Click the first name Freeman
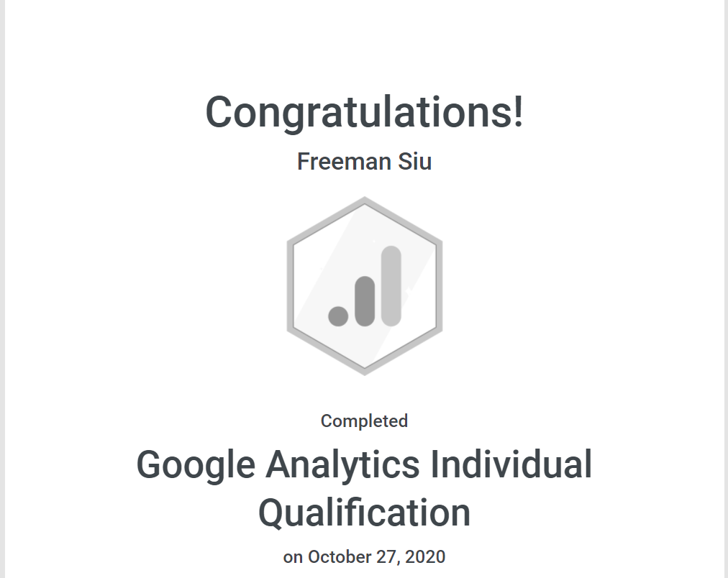The height and width of the screenshot is (578, 728). tap(337, 162)
